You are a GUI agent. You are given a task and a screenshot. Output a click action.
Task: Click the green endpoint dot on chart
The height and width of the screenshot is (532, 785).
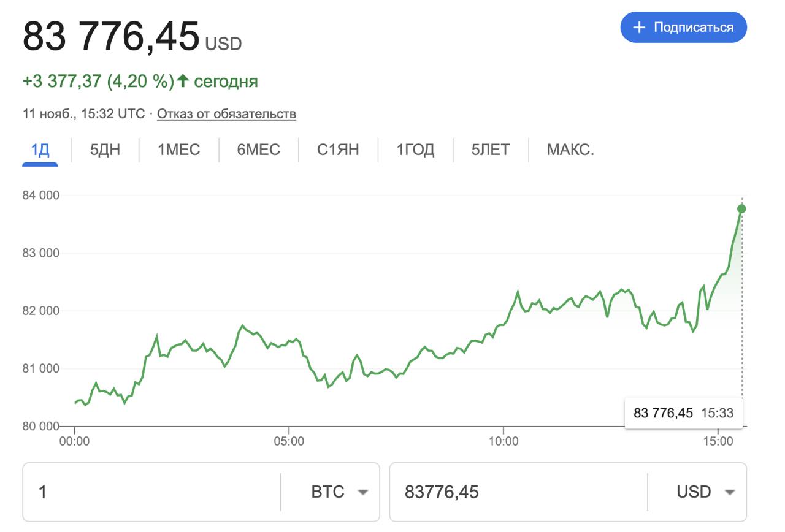741,209
